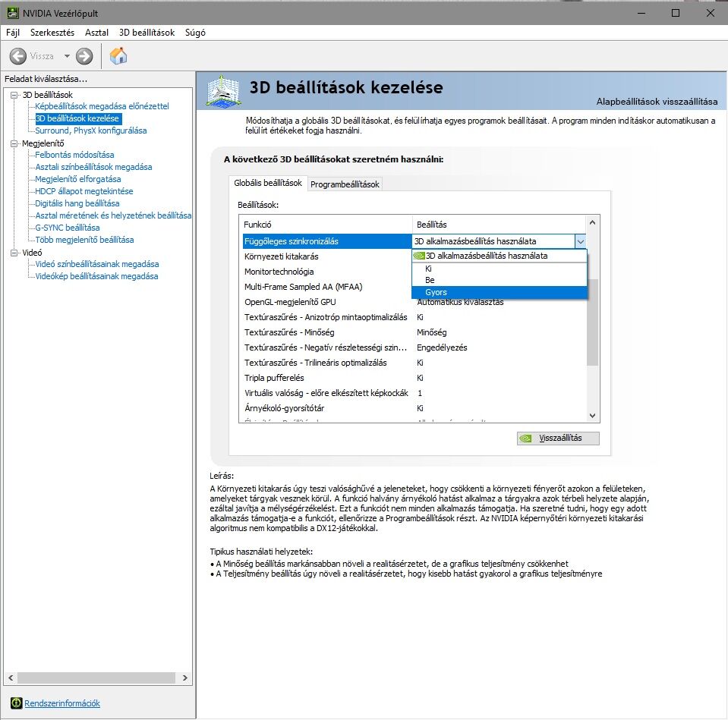
Task: Open Képbeállítások megadása előnézettel
Action: (x=102, y=106)
